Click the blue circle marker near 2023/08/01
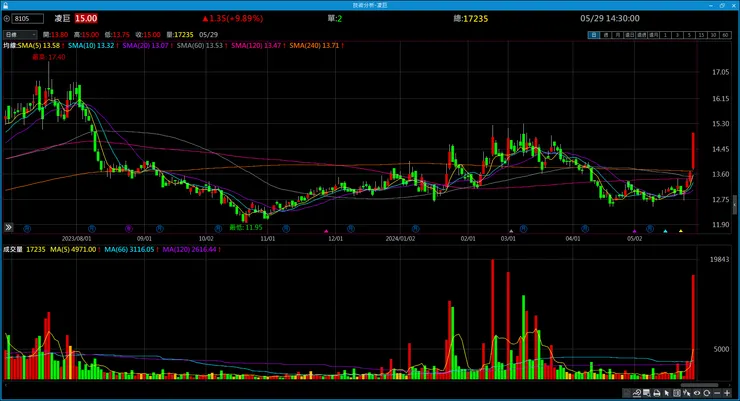Image resolution: width=740 pixels, height=401 pixels. click(x=92, y=229)
